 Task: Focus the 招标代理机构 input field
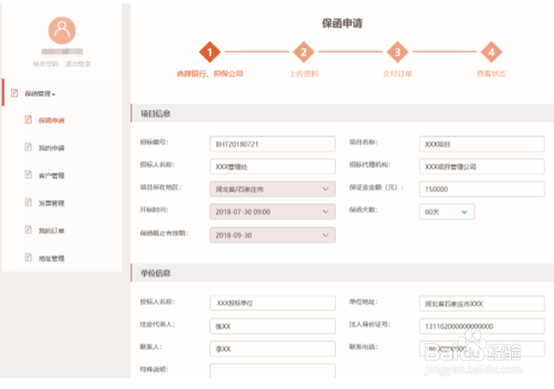click(x=482, y=167)
